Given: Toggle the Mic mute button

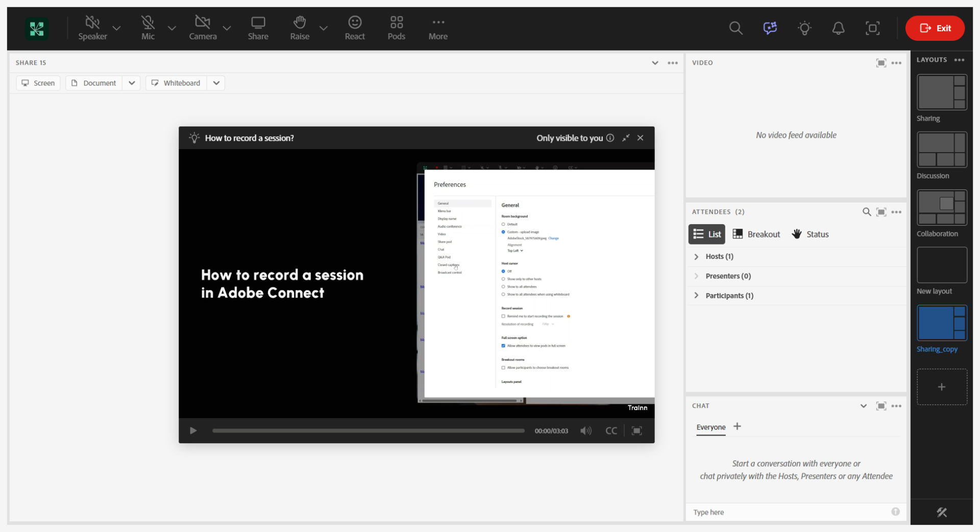Looking at the screenshot, I should pos(148,28).
